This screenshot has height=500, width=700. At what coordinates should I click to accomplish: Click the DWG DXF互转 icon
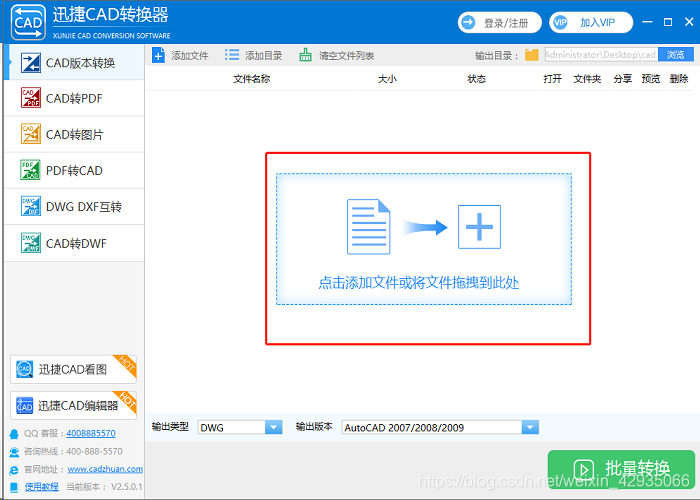(x=31, y=206)
